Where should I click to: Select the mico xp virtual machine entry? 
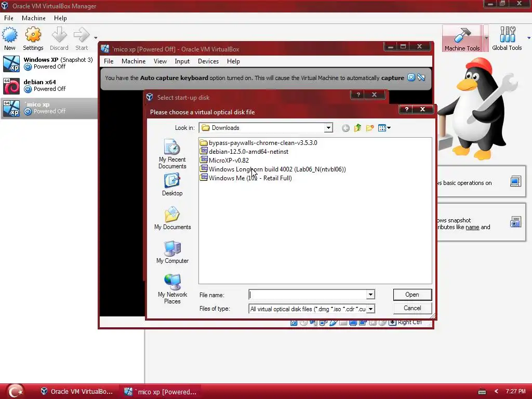coord(49,108)
